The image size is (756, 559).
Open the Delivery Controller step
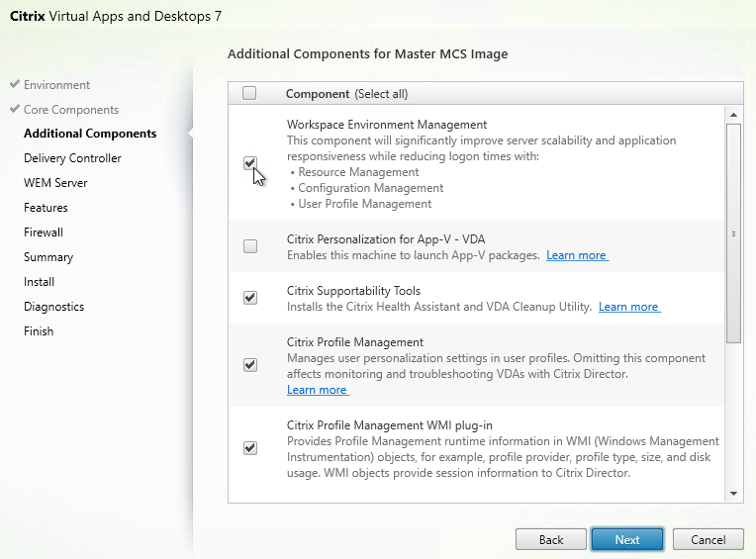[x=72, y=158]
